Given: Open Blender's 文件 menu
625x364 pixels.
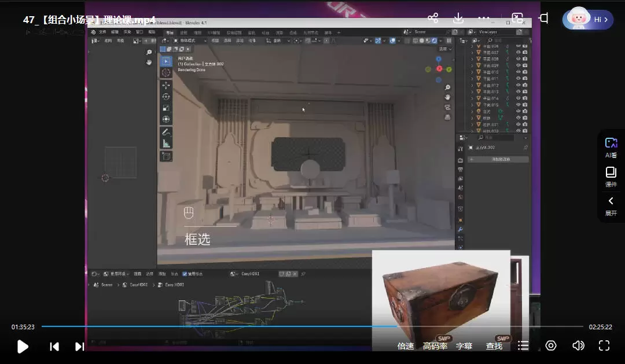Looking at the screenshot, I should tap(102, 32).
